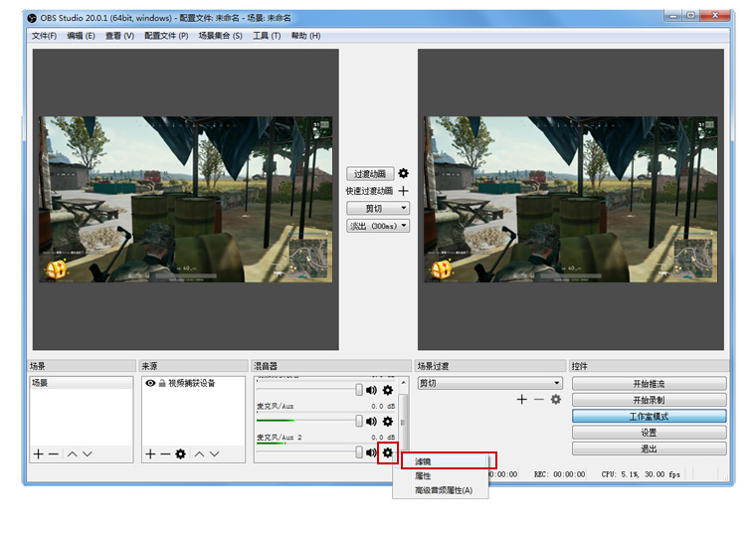Remove the selected scene with the minus icon in 场景 panel
756x540 pixels.
tap(54, 454)
